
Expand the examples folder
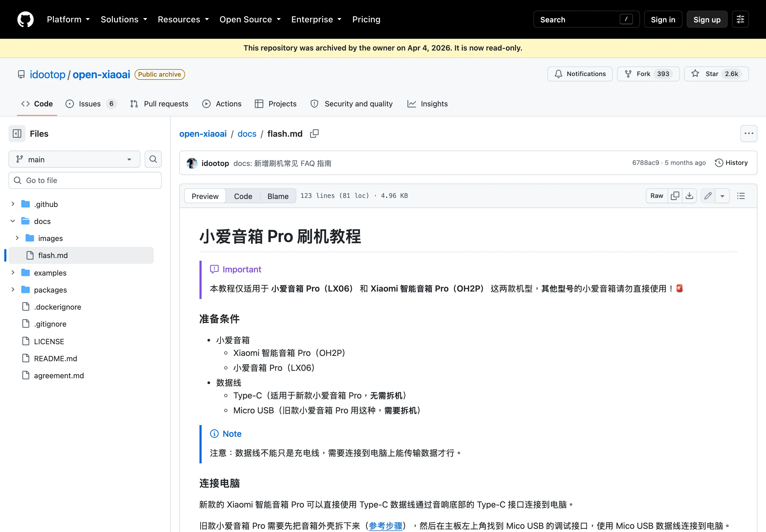tap(13, 272)
